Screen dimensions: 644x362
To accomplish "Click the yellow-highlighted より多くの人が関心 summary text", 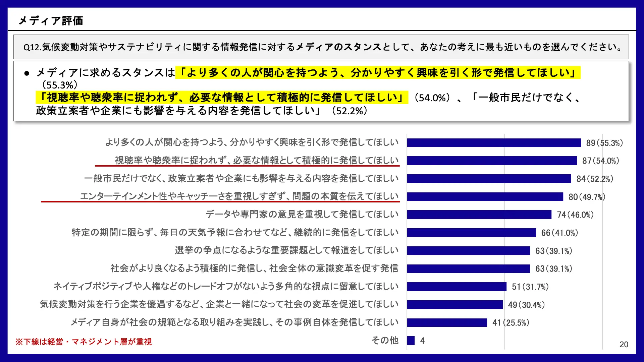I will 378,72.
